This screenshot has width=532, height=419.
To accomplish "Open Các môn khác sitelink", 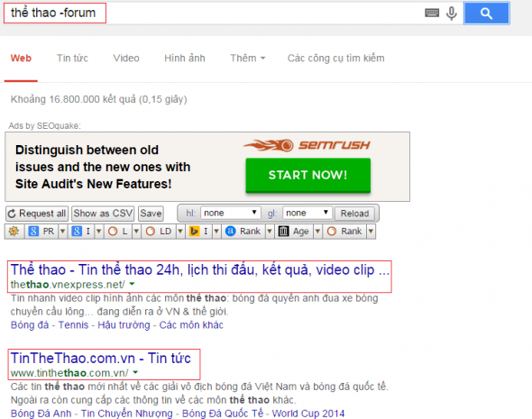I will tap(191, 324).
